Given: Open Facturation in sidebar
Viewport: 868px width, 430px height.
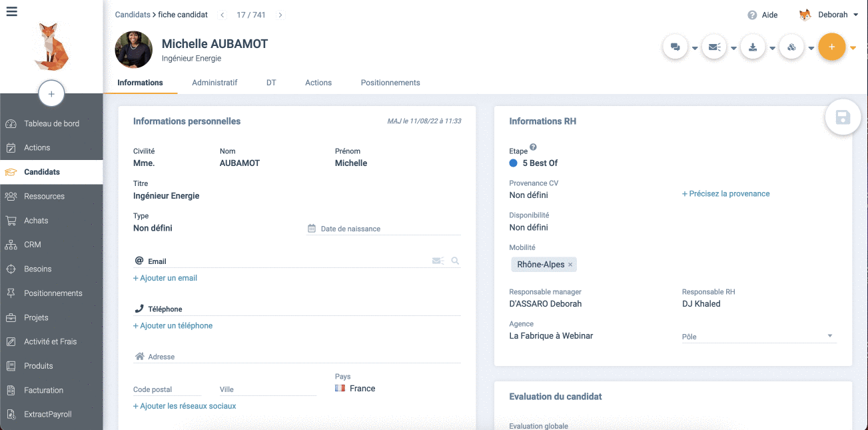Looking at the screenshot, I should (x=51, y=390).
